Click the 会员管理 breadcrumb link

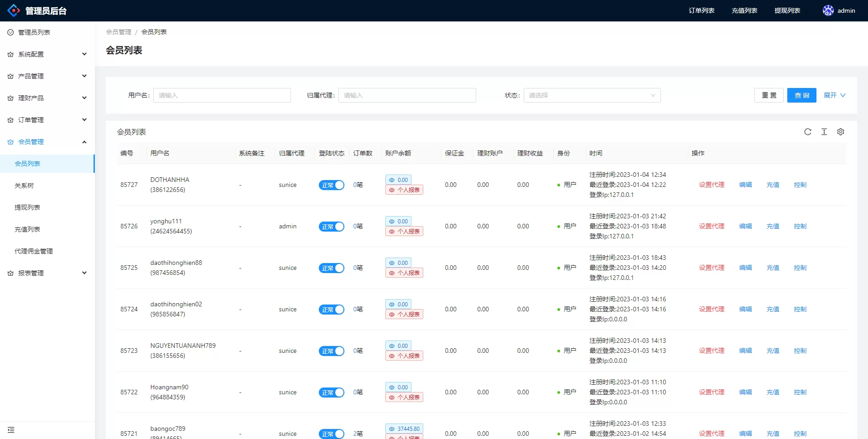pyautogui.click(x=119, y=32)
